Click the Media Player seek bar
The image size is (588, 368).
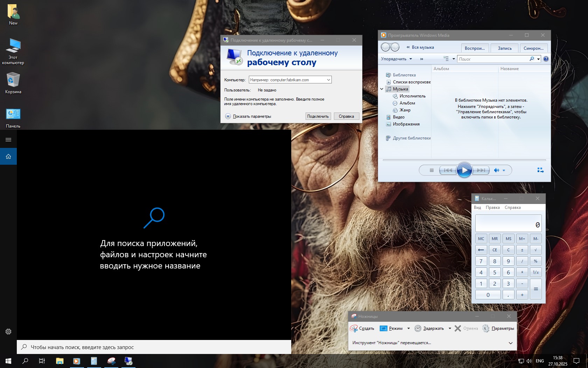[464, 160]
